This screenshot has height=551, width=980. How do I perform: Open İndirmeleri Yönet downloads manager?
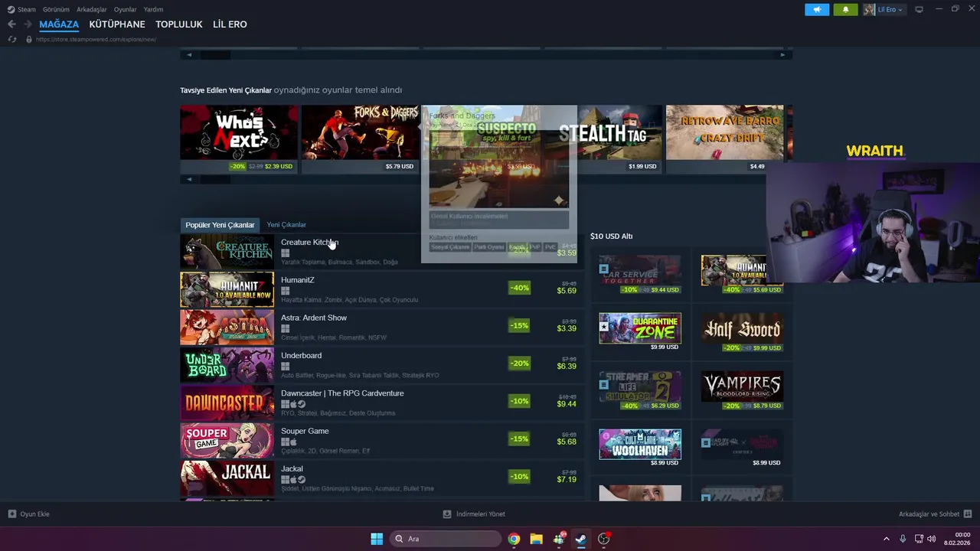(x=474, y=514)
